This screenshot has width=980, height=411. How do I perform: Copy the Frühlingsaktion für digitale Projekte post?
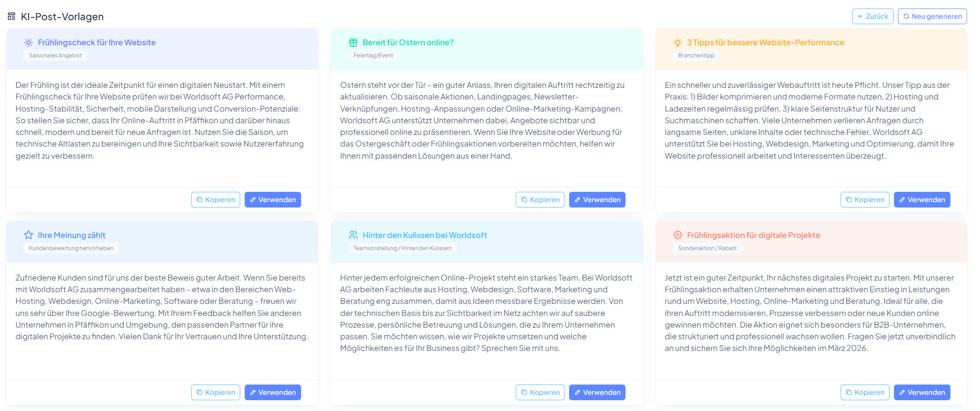tap(864, 393)
